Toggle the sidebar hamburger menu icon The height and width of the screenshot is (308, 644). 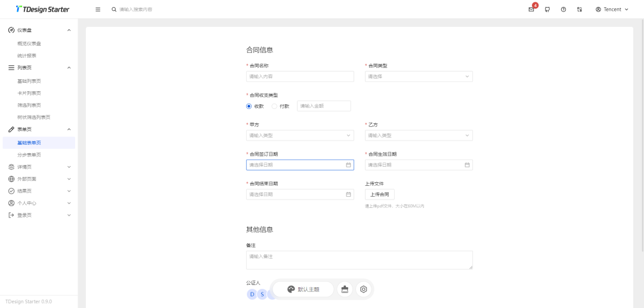point(98,10)
